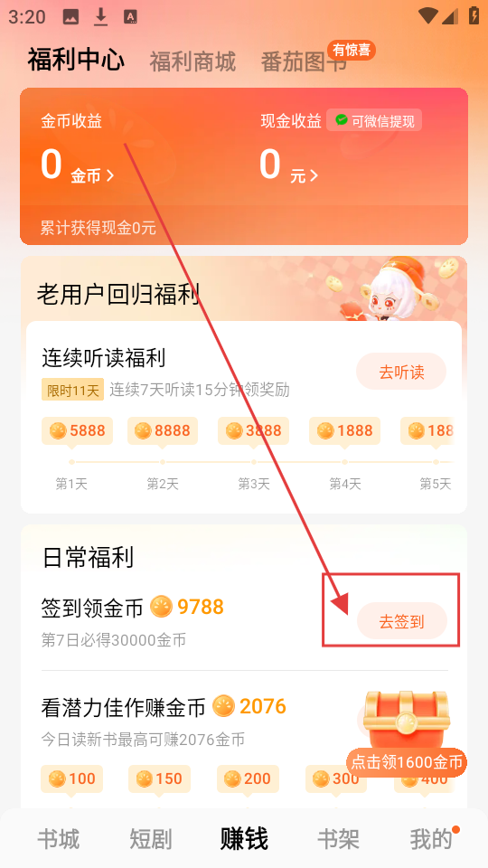Expand the 元 cash earnings details chevron
Viewport: 488px width, 868px height.
314,176
